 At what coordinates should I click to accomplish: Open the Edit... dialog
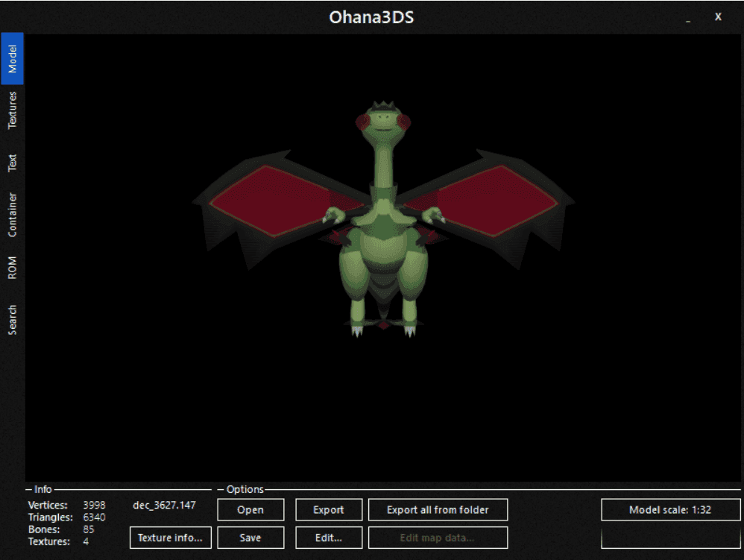click(328, 538)
